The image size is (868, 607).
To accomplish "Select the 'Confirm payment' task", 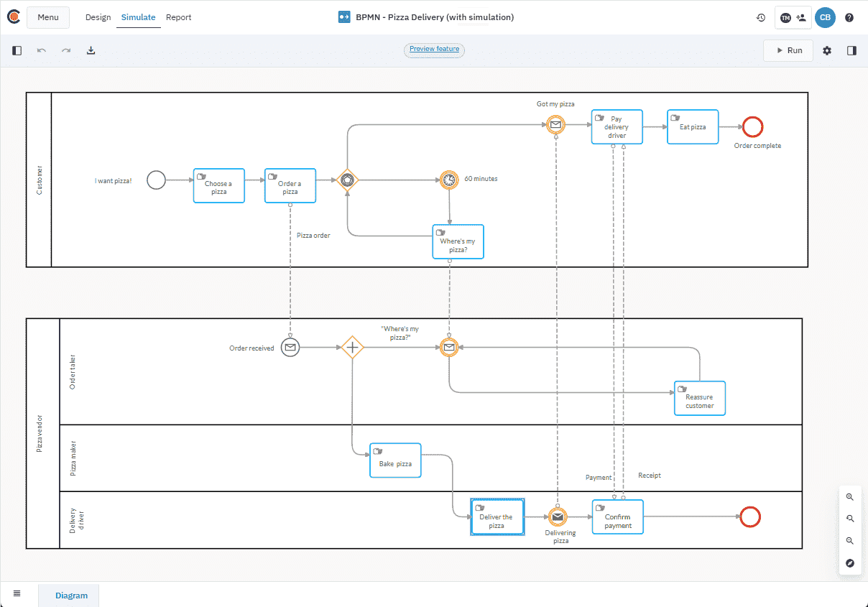I will point(618,517).
